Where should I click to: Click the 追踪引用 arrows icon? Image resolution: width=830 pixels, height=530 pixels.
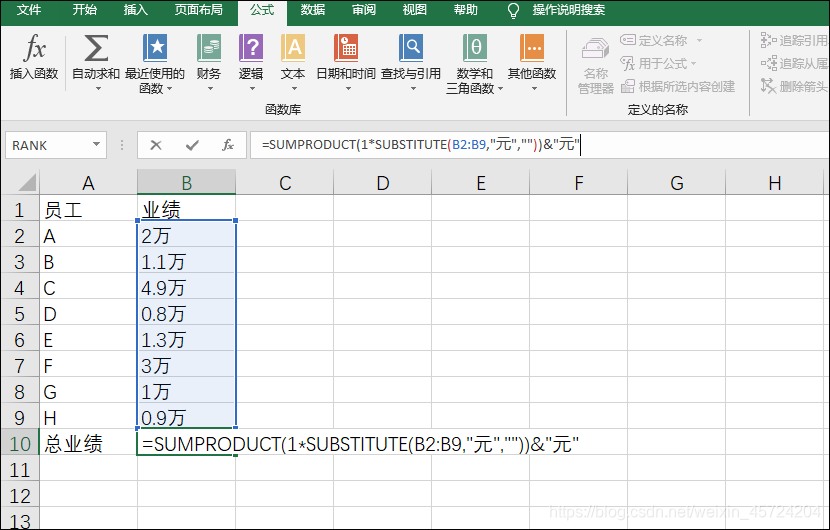[x=768, y=40]
